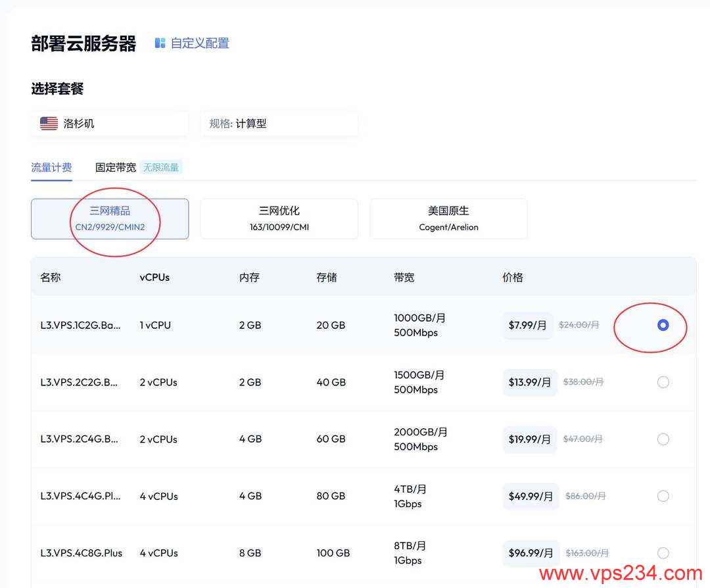Choose the 美国原生 Cogent/Arelion plan card
This screenshot has width=710, height=588.
(448, 218)
